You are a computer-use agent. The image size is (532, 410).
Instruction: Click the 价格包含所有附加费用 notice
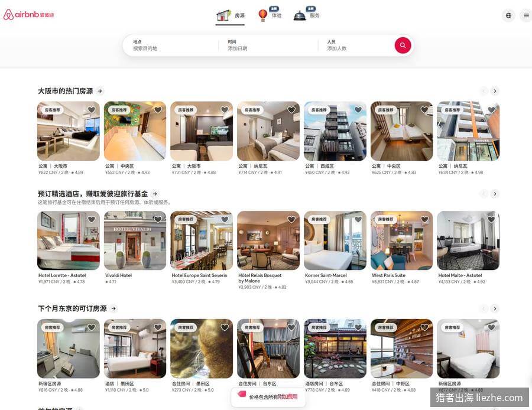click(x=268, y=397)
